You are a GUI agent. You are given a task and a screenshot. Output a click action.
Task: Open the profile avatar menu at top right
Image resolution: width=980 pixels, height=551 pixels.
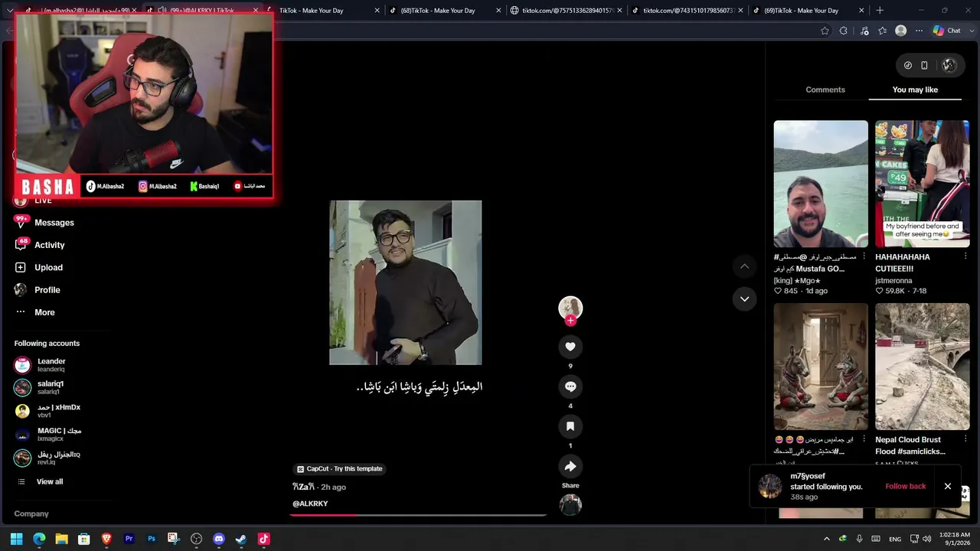tap(949, 65)
